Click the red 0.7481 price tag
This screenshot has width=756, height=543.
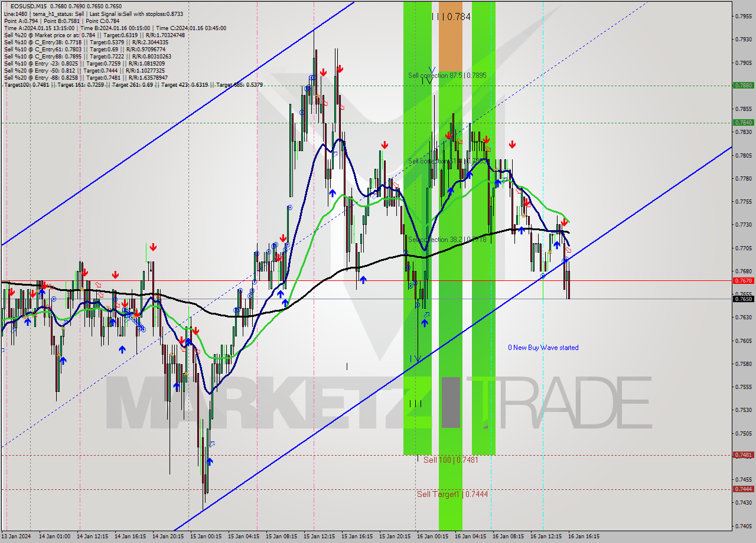pos(743,454)
